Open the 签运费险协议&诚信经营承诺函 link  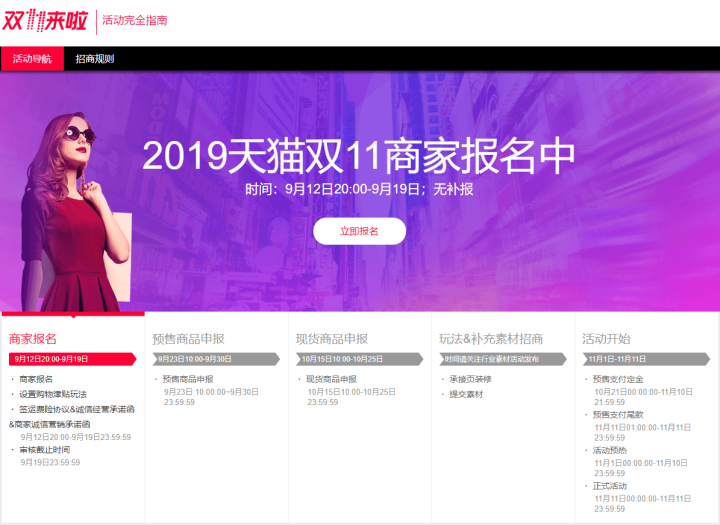click(x=77, y=409)
